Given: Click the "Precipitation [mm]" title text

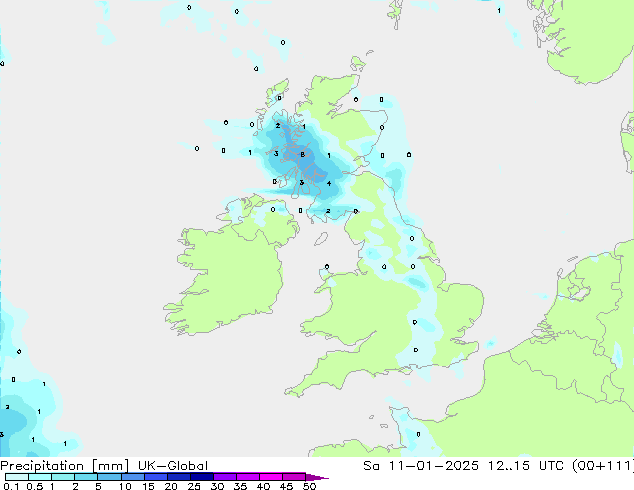Looking at the screenshot, I should [64, 466].
